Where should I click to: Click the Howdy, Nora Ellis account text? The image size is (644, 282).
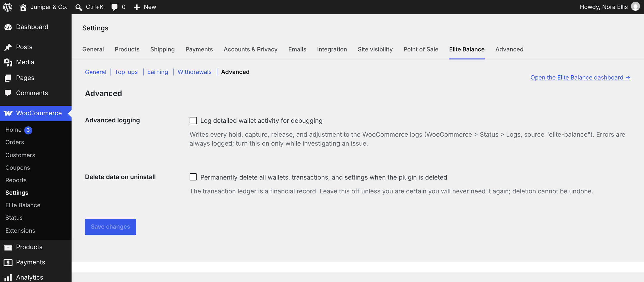pyautogui.click(x=604, y=7)
